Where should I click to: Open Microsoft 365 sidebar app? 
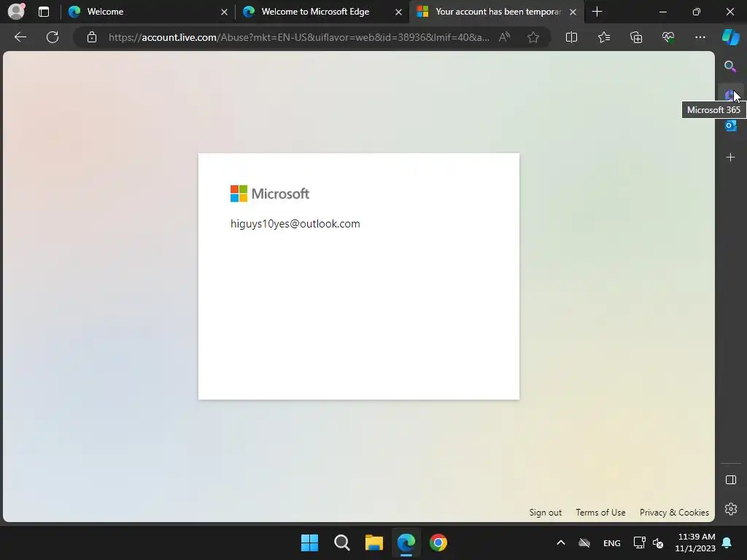point(729,96)
